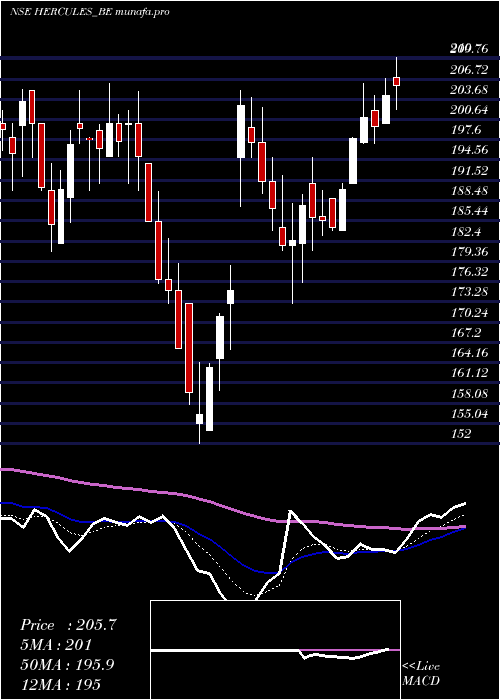Click the lowest white candlestick near 152
The height and width of the screenshot is (700, 500).
(x=199, y=419)
